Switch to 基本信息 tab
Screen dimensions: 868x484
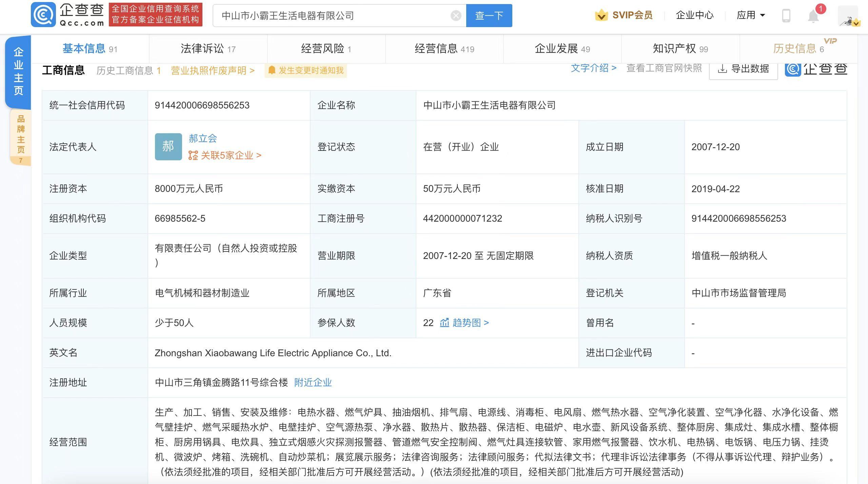90,49
